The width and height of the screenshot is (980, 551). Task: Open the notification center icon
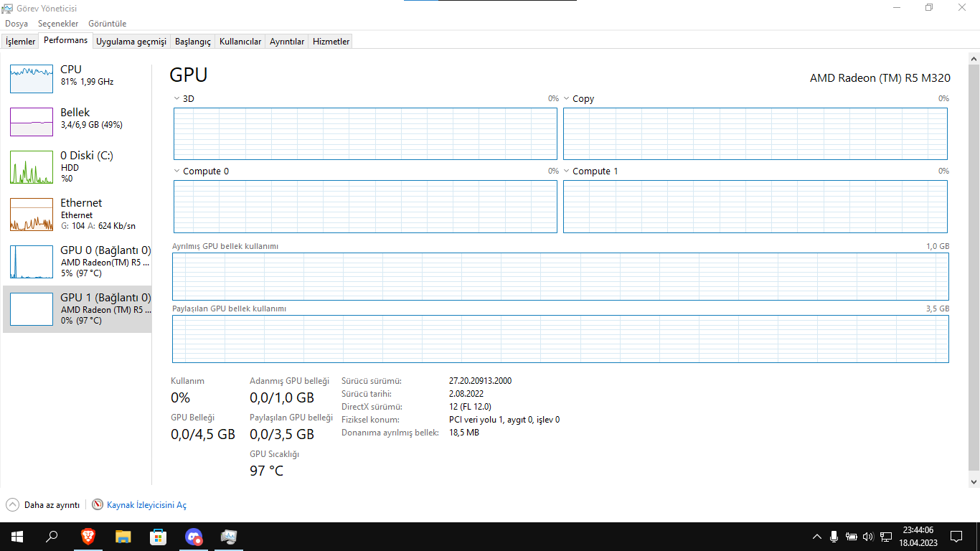(956, 537)
